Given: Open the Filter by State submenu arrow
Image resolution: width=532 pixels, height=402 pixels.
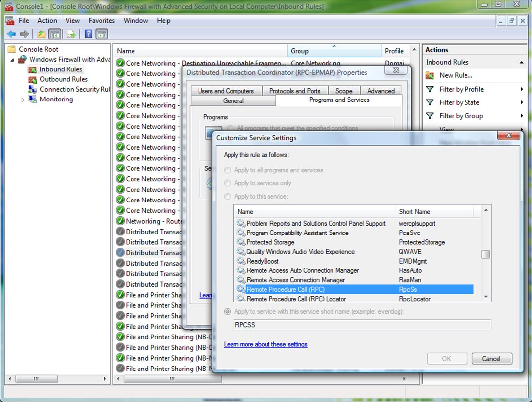Looking at the screenshot, I should (x=522, y=102).
